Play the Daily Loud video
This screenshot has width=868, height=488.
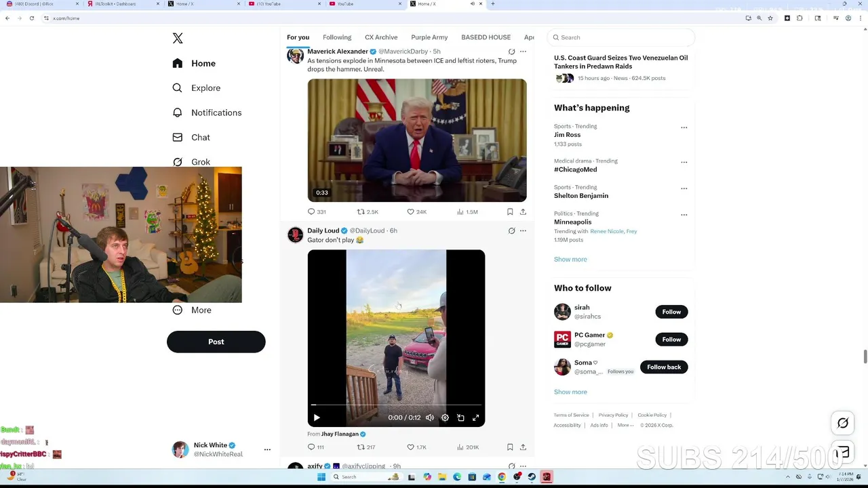click(x=317, y=418)
